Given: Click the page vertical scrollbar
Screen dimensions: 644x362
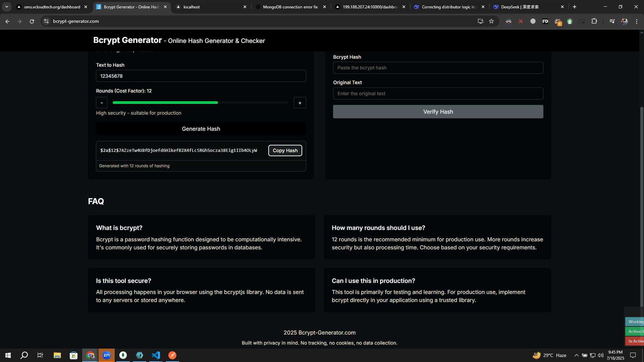Looking at the screenshot, I should click(x=642, y=206).
